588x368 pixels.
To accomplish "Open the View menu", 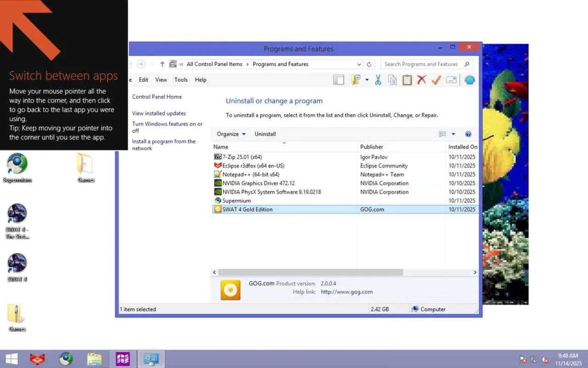I will pos(161,80).
